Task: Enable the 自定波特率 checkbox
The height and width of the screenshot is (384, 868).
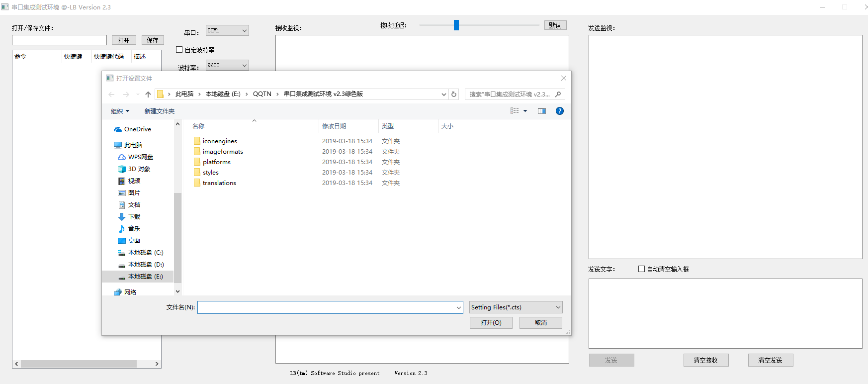Action: [179, 50]
